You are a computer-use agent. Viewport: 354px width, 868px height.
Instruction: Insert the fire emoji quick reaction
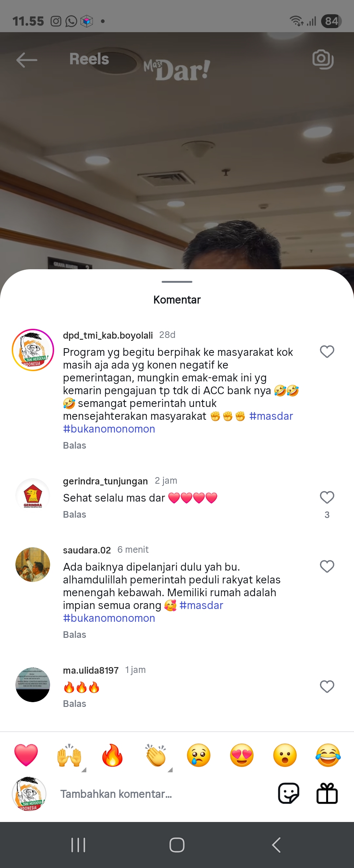tap(112, 755)
